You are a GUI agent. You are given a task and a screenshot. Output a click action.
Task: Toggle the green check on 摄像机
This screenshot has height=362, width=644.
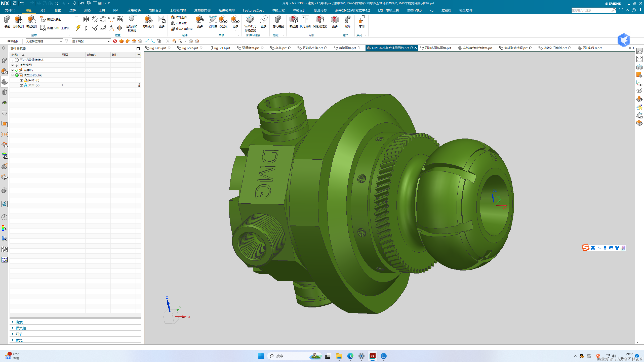pyautogui.click(x=17, y=70)
